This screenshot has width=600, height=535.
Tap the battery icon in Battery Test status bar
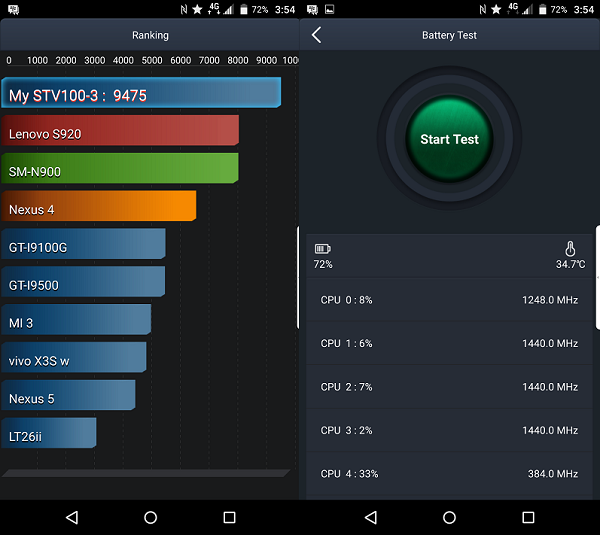[x=542, y=9]
